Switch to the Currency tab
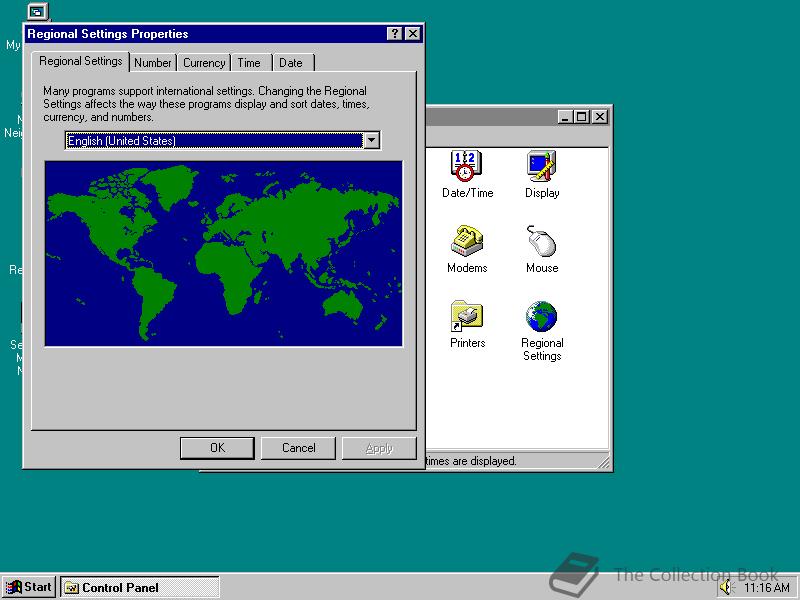Image resolution: width=800 pixels, height=600 pixels. point(204,63)
